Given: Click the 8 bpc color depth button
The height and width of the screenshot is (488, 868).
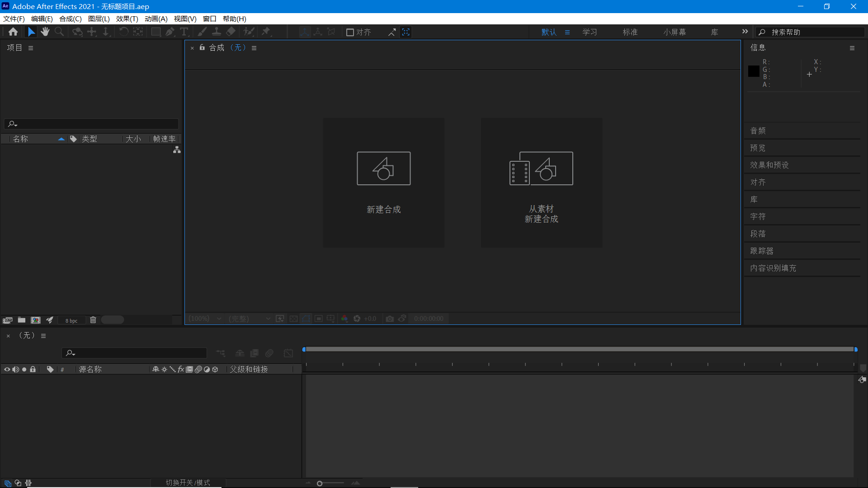Looking at the screenshot, I should 71,320.
